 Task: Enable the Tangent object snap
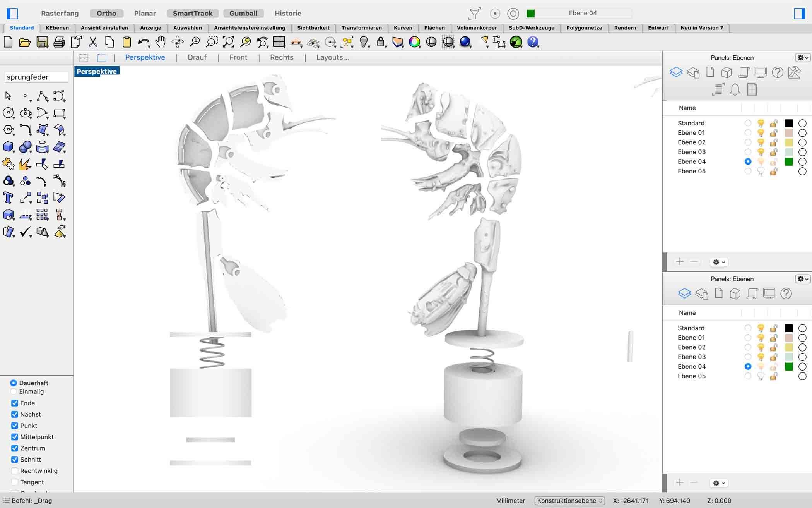[x=15, y=482]
